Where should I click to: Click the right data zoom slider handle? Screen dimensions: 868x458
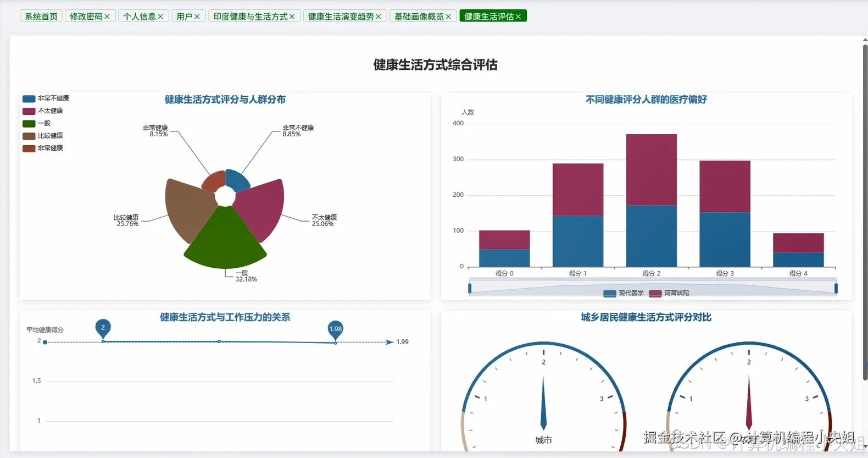click(836, 288)
